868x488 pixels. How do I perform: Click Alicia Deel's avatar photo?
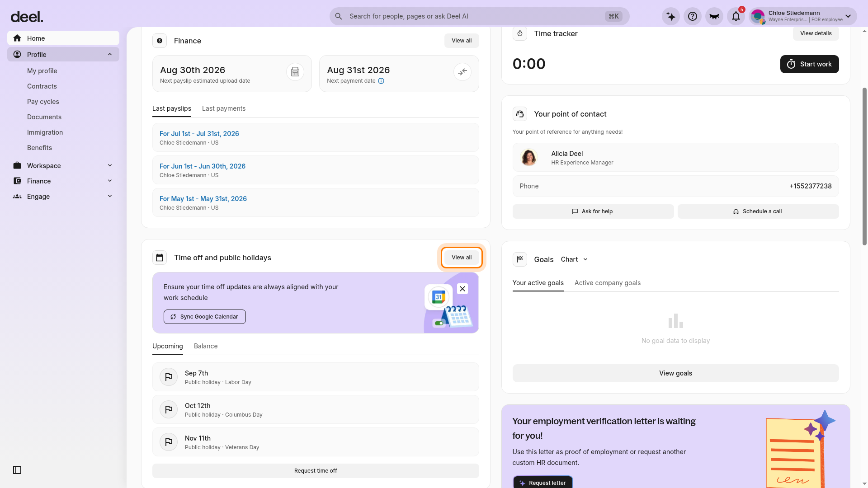[x=529, y=157]
